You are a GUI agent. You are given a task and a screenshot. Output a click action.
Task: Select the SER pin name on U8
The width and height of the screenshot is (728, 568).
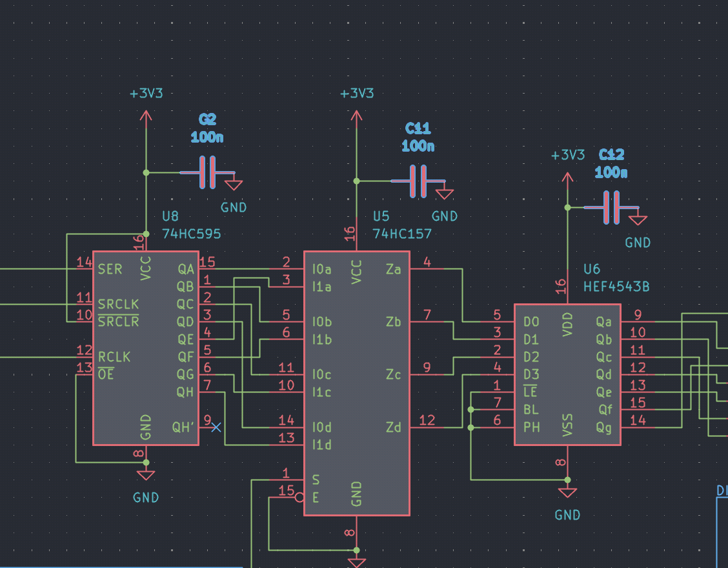pyautogui.click(x=110, y=269)
